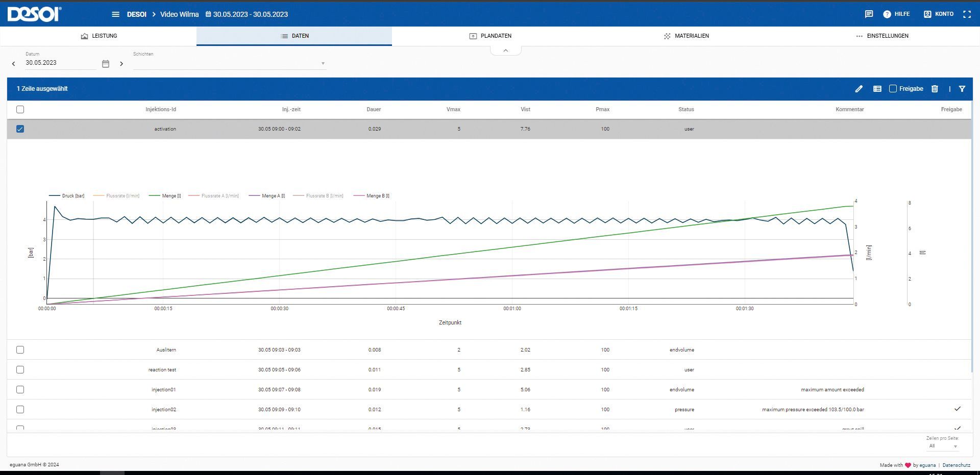Click the trash delete icon
This screenshot has height=475, width=980.
point(935,89)
